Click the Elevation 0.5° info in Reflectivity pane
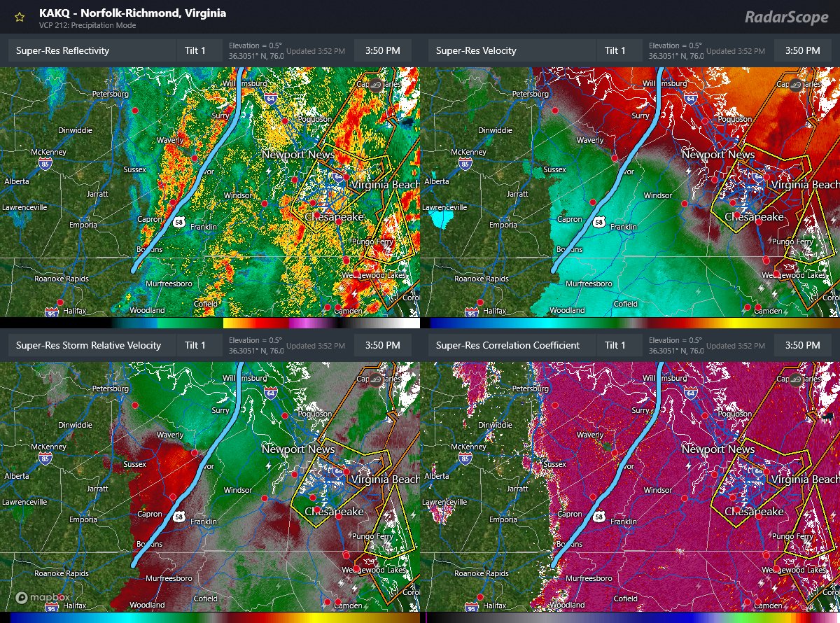Screen dimensions: 840x623 tap(255, 50)
